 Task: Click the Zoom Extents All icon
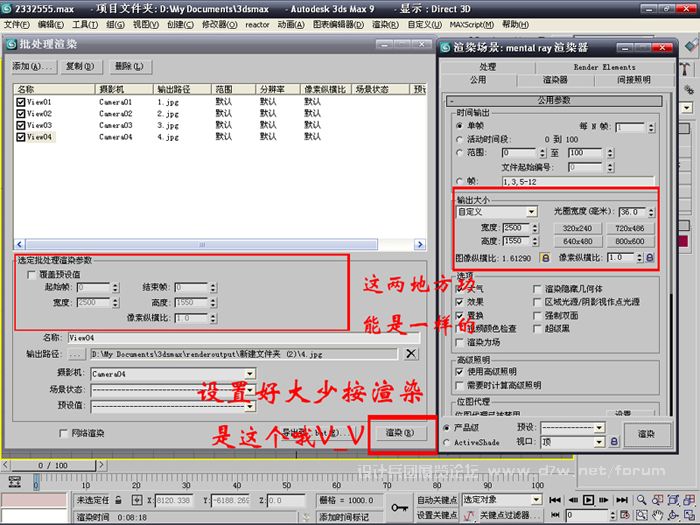pos(689,500)
